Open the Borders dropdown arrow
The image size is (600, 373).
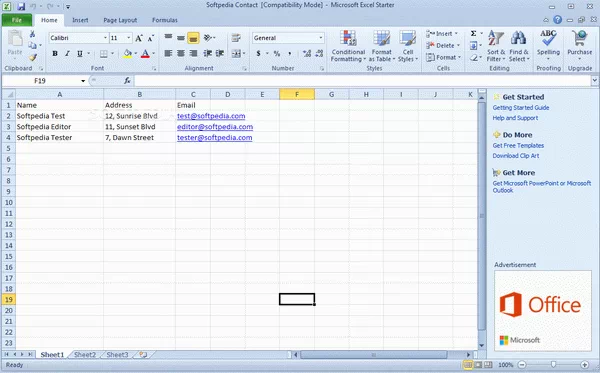(112, 54)
